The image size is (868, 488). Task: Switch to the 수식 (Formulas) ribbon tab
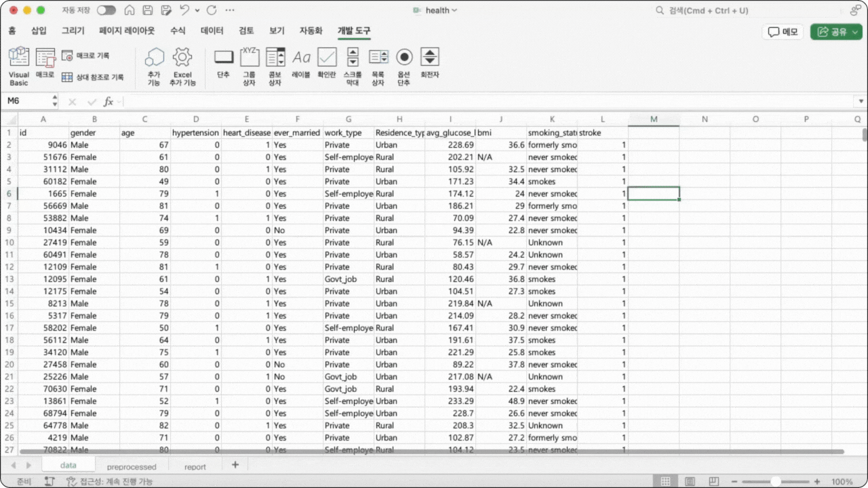pos(178,30)
